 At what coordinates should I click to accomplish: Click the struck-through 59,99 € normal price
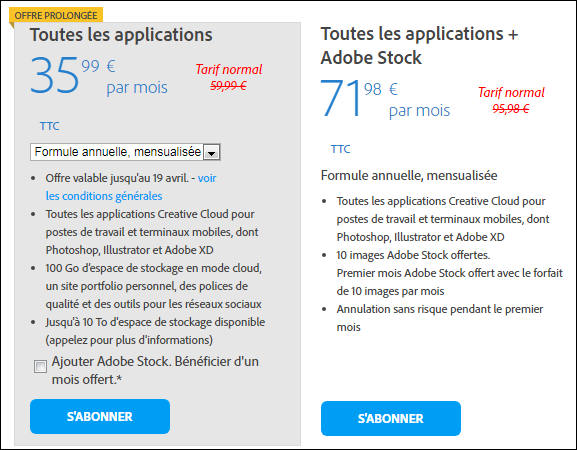tap(229, 86)
